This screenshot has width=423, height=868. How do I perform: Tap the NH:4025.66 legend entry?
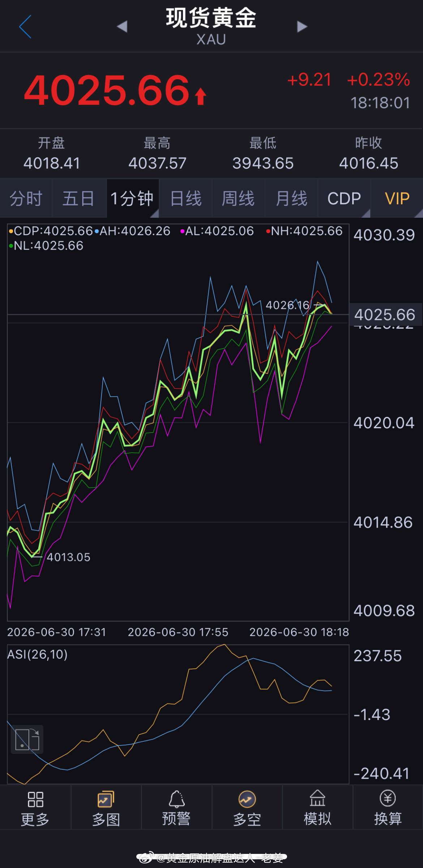[304, 231]
